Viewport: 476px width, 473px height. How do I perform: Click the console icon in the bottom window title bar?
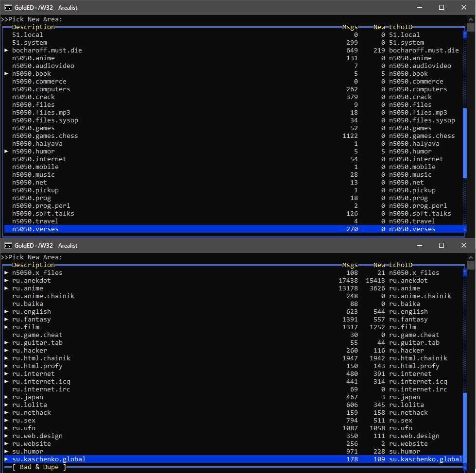coord(8,246)
